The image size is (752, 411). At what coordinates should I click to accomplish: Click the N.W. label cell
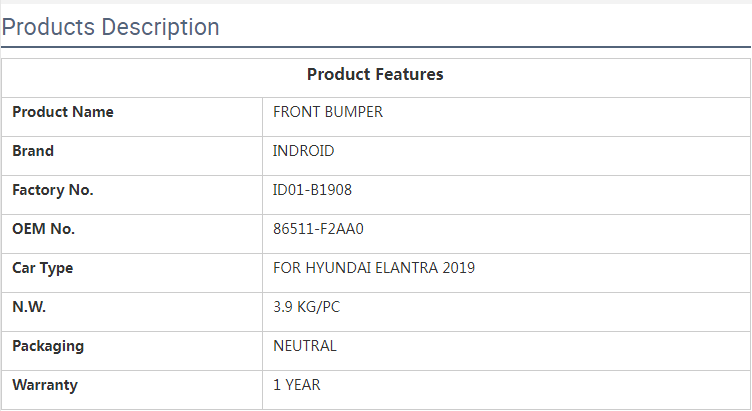point(29,307)
